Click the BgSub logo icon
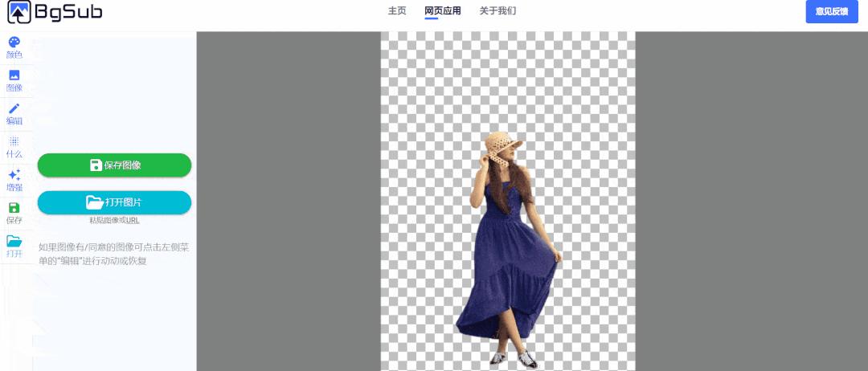The width and height of the screenshot is (868, 371). point(19,12)
